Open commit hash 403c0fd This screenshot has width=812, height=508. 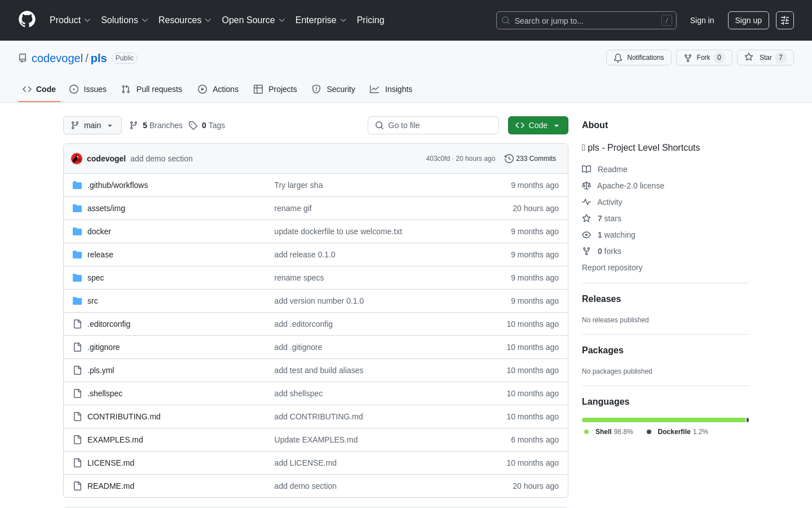click(438, 159)
